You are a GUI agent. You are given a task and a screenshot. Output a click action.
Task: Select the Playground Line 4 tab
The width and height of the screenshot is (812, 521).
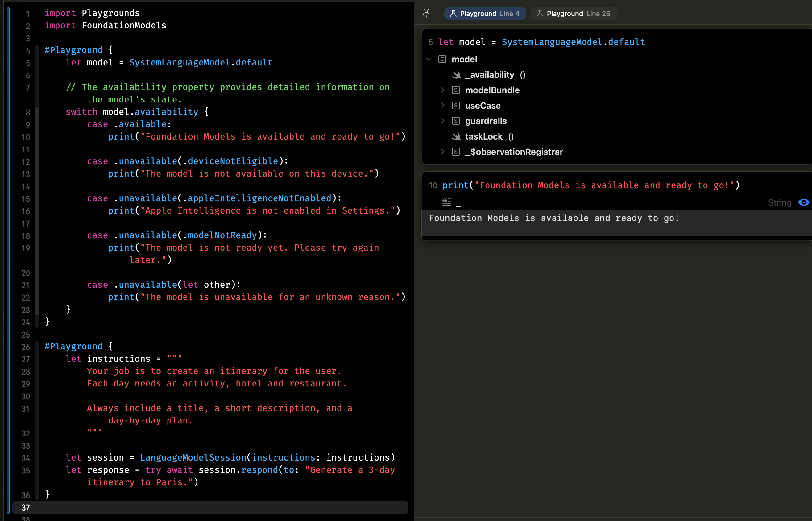[x=485, y=14]
